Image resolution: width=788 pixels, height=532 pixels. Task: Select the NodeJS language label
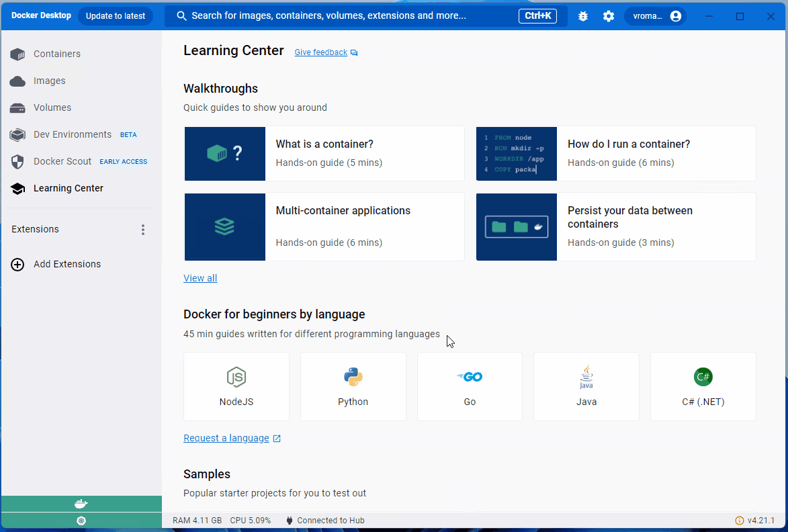[236, 402]
